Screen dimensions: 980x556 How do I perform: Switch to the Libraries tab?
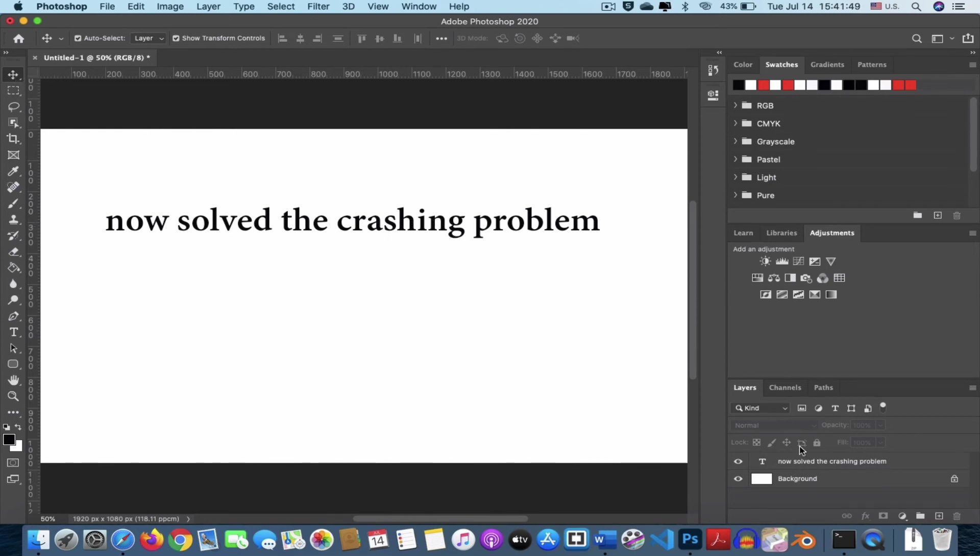pyautogui.click(x=781, y=233)
